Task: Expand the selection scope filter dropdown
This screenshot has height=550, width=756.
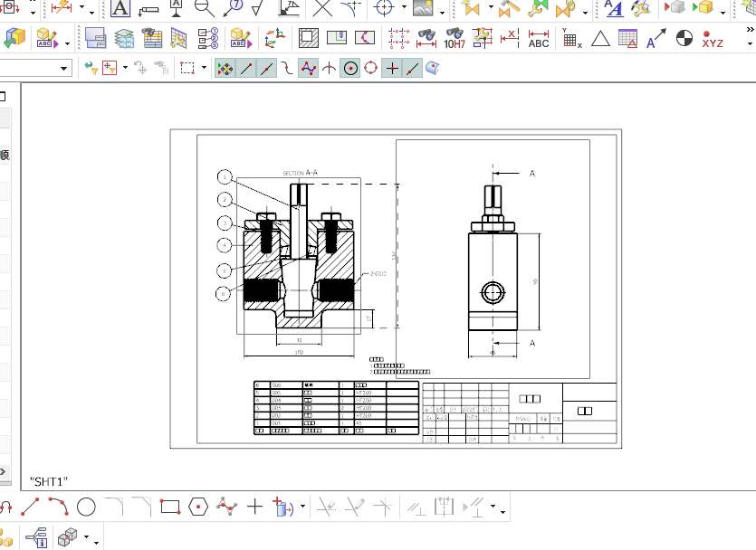Action: coord(125,68)
